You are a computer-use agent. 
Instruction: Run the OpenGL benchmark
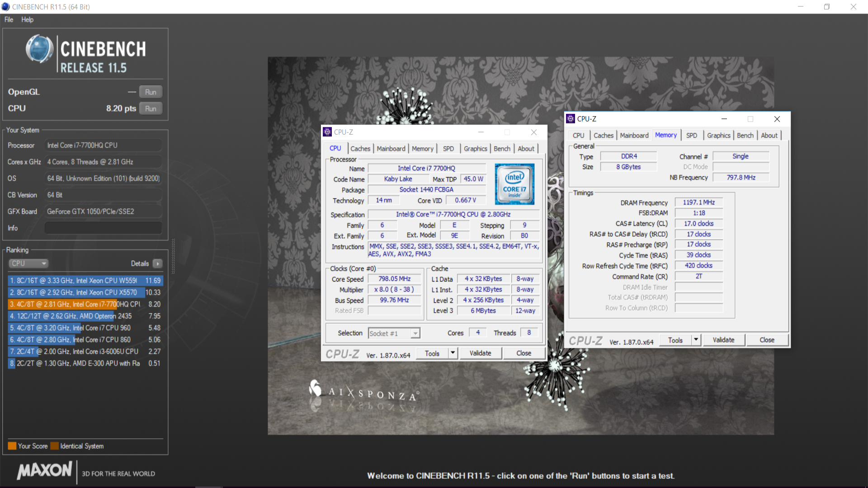[x=151, y=92]
